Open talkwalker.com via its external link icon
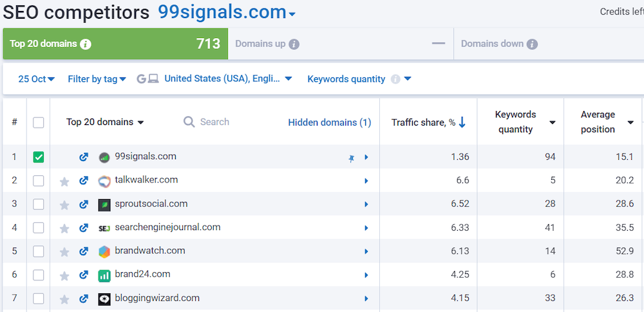This screenshot has height=312, width=644. [x=83, y=181]
